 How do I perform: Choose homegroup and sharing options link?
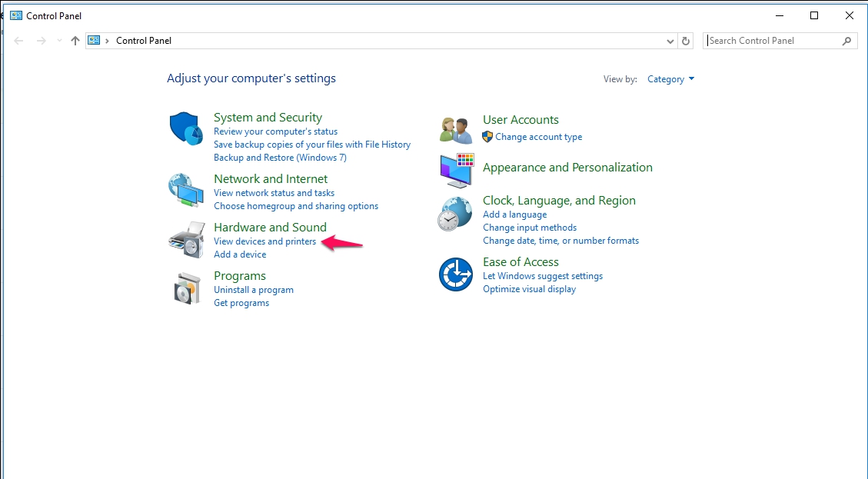296,206
